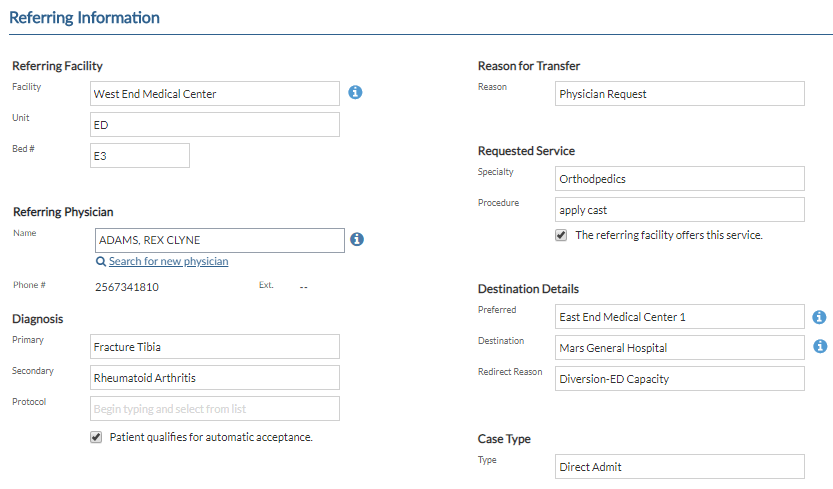Open info icon beside referring physician name

[x=357, y=239]
